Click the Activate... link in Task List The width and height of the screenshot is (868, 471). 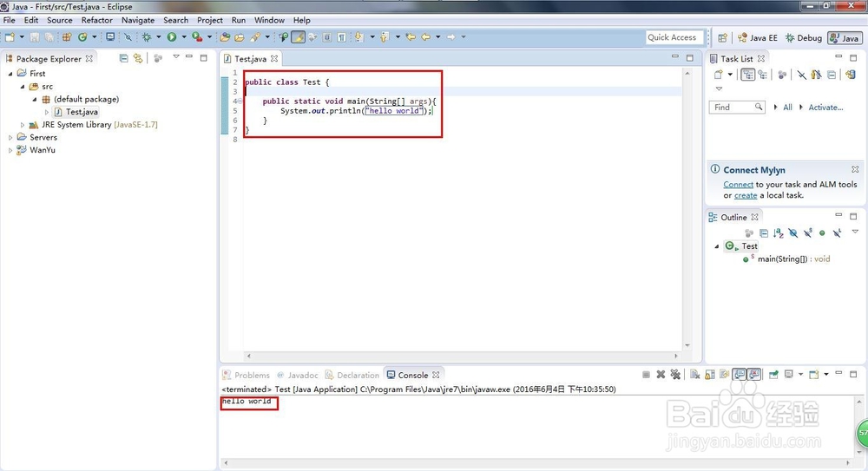click(825, 108)
